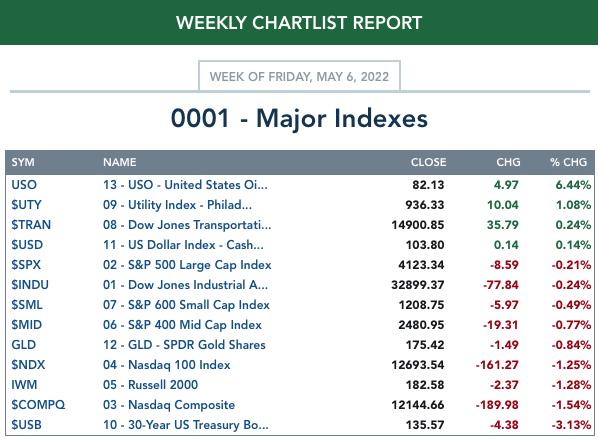Sort table by SYM column header
Image resolution: width=598 pixels, height=442 pixels.
(x=23, y=162)
